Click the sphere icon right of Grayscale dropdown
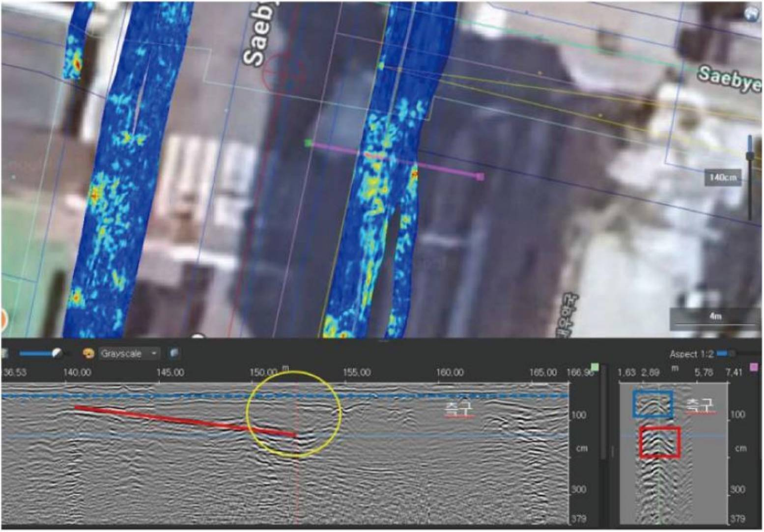This screenshot has height=532, width=764. 174,353
